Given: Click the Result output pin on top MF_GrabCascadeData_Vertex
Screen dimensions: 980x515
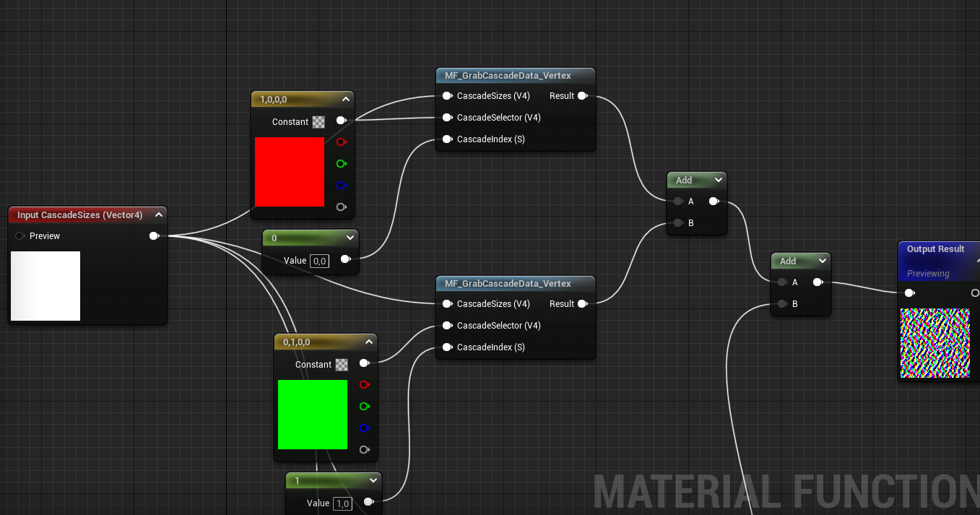Looking at the screenshot, I should click(583, 95).
